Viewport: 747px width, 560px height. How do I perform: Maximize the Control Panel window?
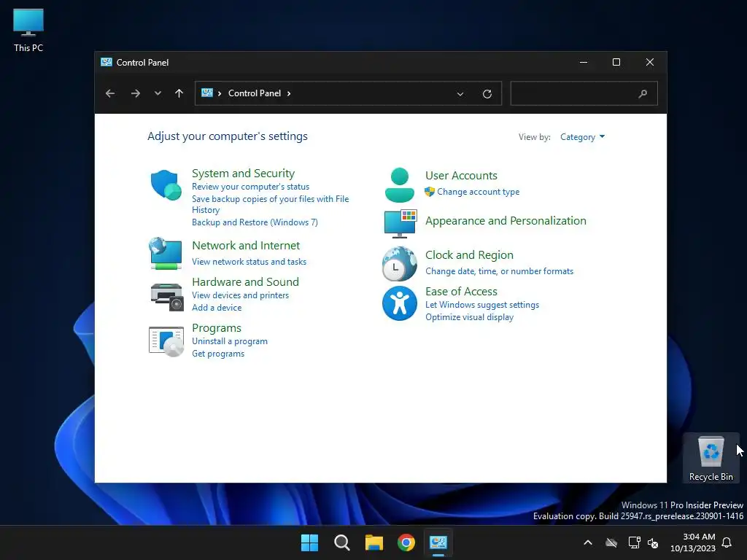tap(616, 62)
